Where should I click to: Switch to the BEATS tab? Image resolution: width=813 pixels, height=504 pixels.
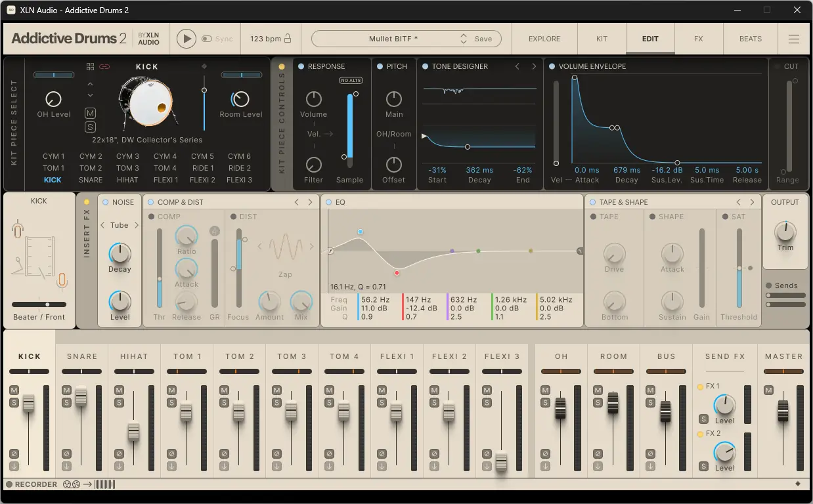(x=750, y=39)
